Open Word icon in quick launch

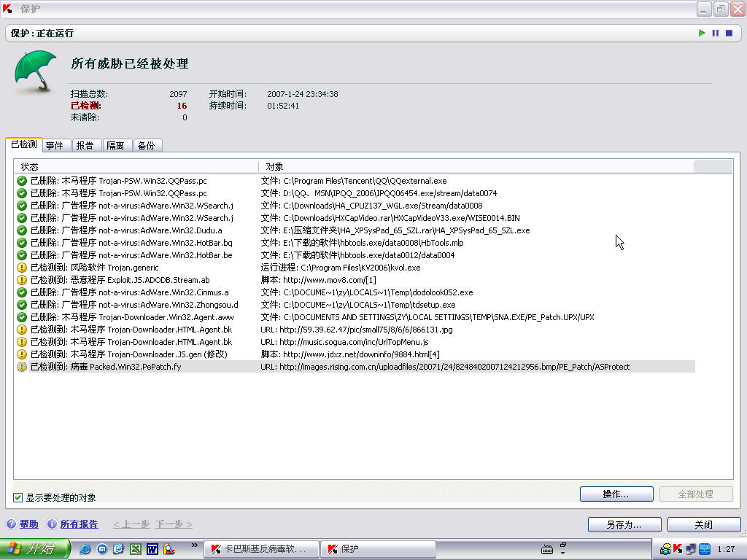(152, 549)
